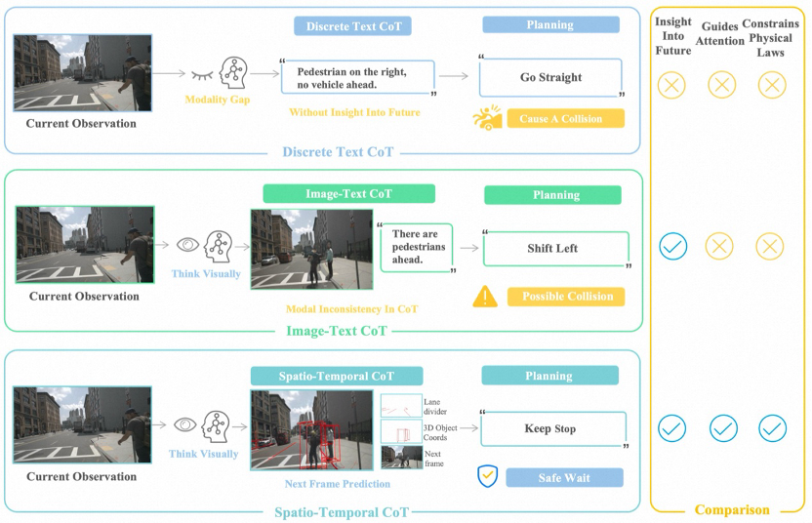812x523 pixels.
Task: Click 'Think Visually' text in Spatio-Temporal row
Action: click(204, 454)
